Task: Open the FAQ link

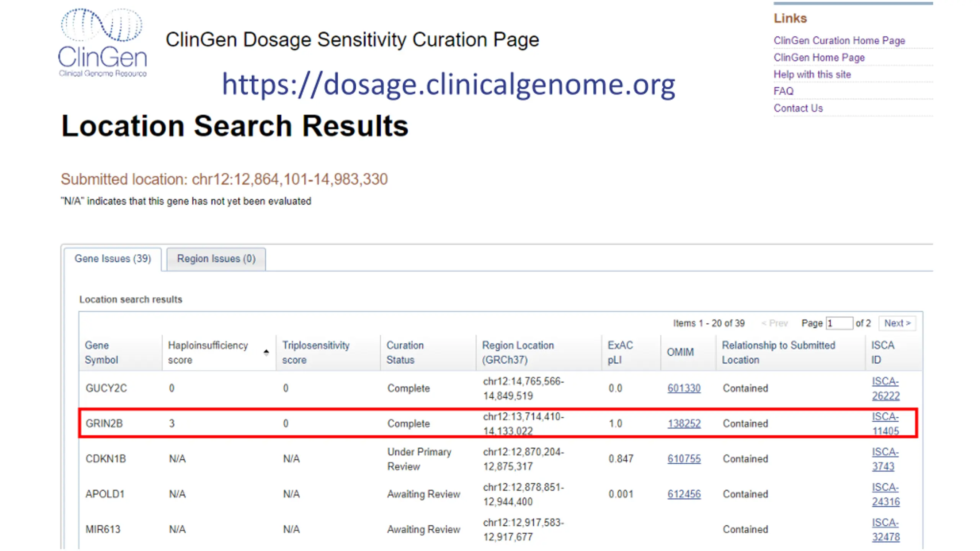Action: pyautogui.click(x=783, y=91)
